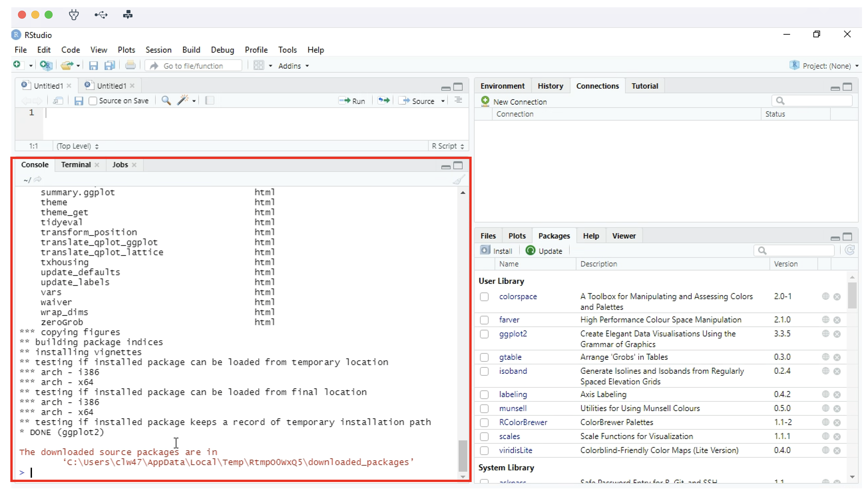Check the gtable package checkbox
Screen dimensions: 868x494
pos(484,357)
